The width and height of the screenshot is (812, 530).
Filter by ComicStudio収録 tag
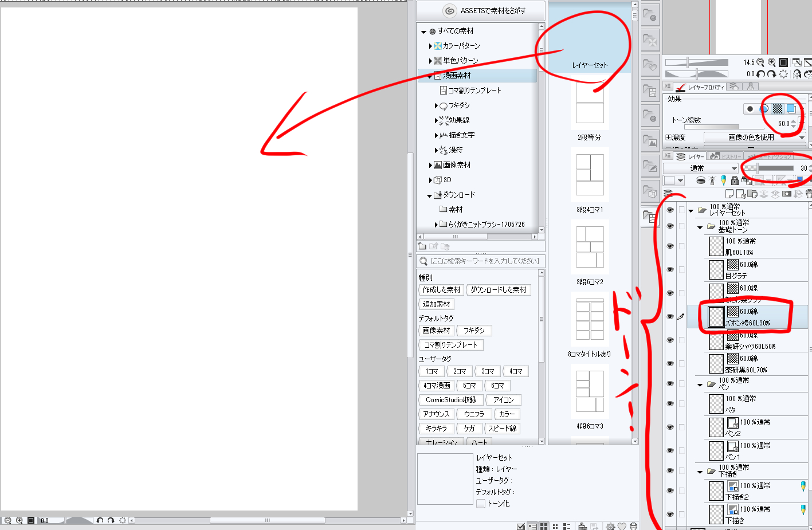[x=451, y=400]
